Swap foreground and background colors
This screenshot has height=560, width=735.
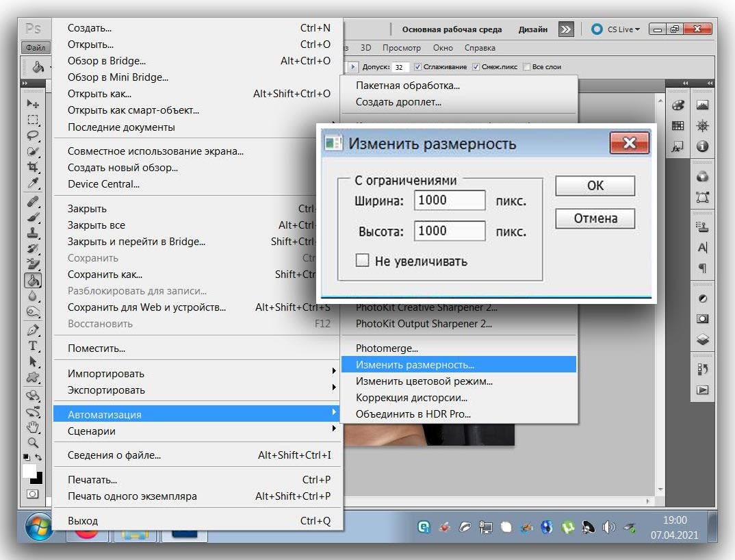click(38, 457)
